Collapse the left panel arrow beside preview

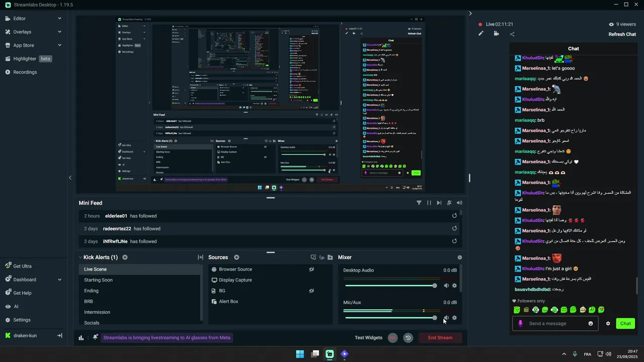[70, 177]
